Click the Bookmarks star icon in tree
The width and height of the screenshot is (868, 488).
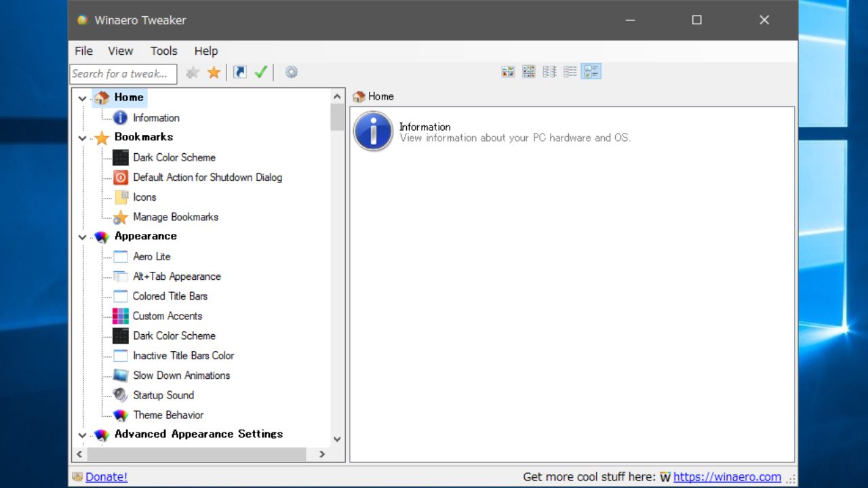(x=102, y=138)
